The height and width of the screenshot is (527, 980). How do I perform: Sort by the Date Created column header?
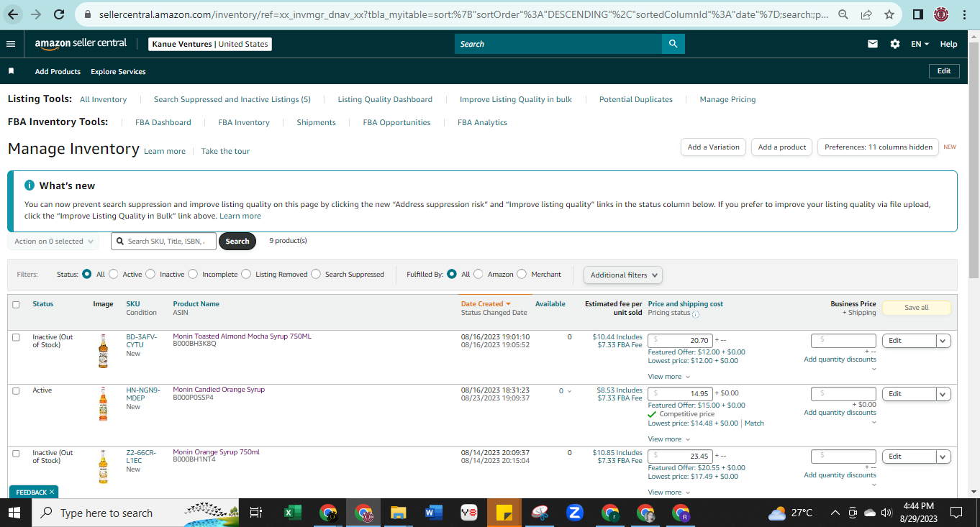point(486,304)
